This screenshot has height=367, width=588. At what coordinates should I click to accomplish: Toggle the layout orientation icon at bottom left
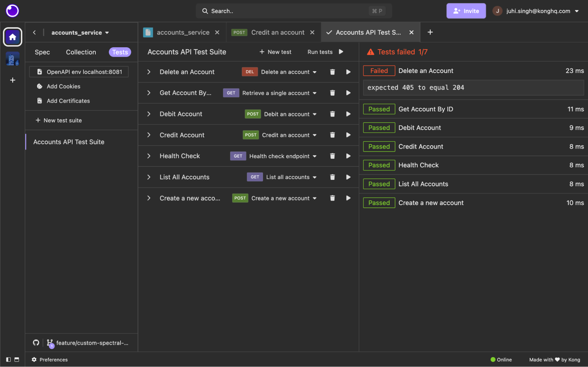click(x=17, y=359)
